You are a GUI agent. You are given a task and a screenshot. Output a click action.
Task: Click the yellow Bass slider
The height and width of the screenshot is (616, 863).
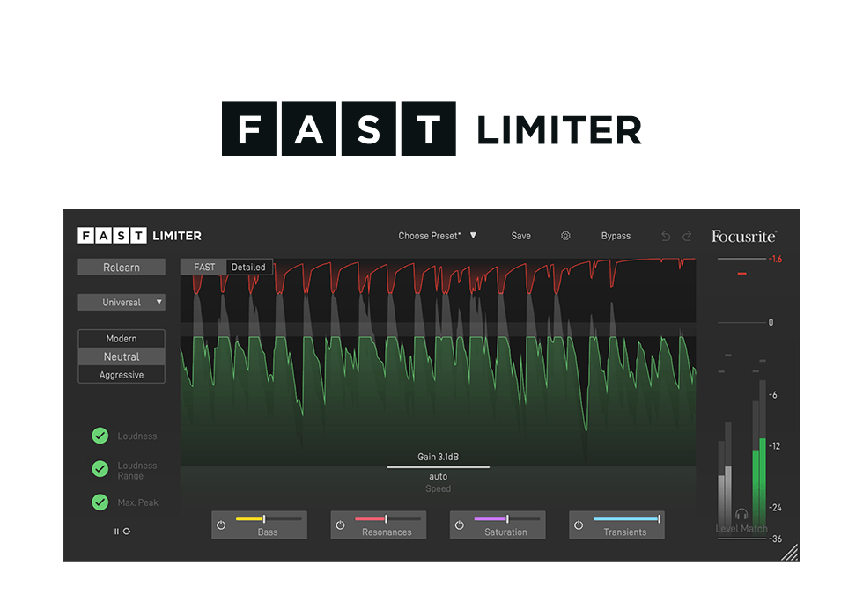(x=269, y=518)
